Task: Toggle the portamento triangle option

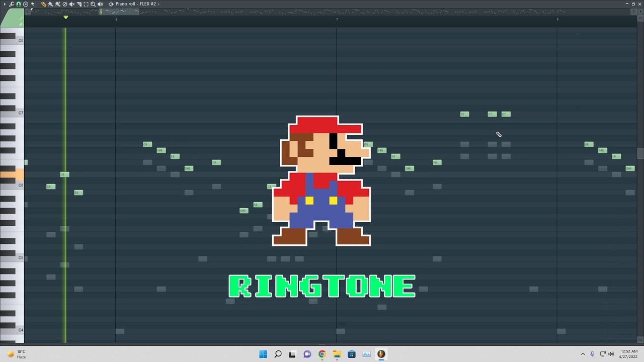Action: pos(21,24)
